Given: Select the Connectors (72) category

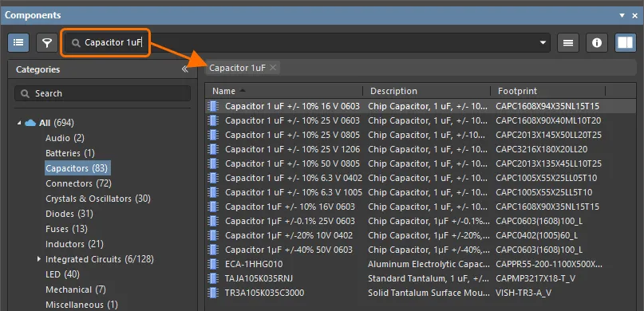Looking at the screenshot, I should pyautogui.click(x=78, y=183).
